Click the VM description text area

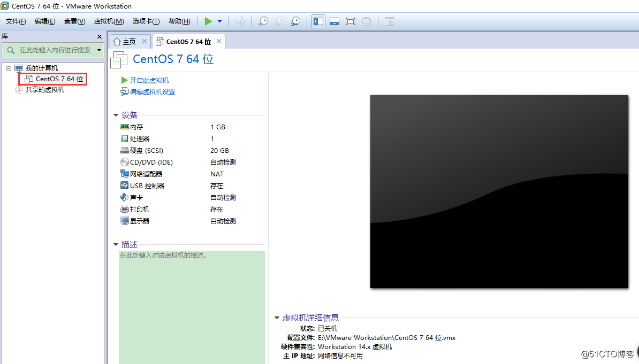pyautogui.click(x=192, y=307)
